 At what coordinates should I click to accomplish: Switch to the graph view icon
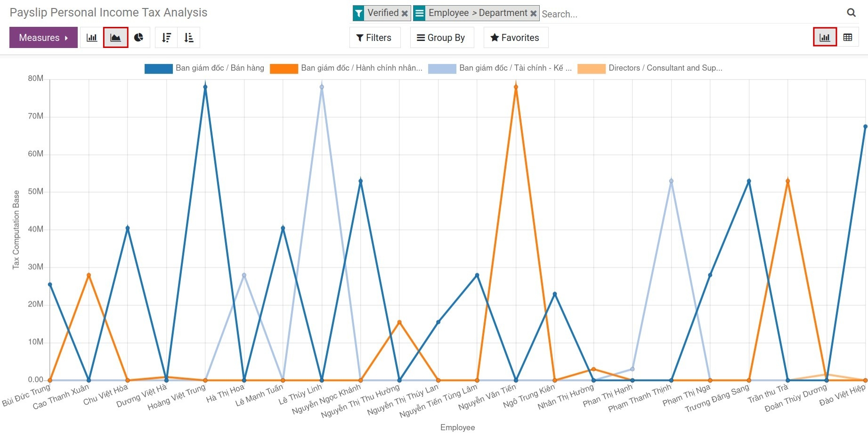point(825,36)
